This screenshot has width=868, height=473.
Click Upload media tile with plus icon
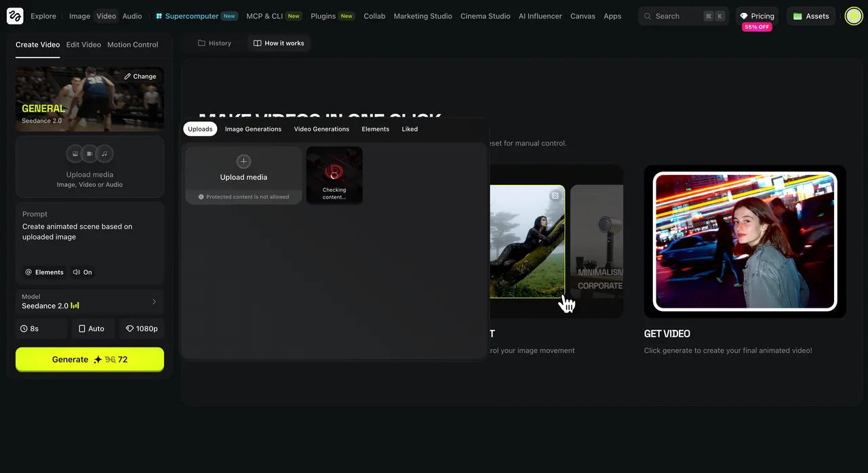tap(243, 176)
